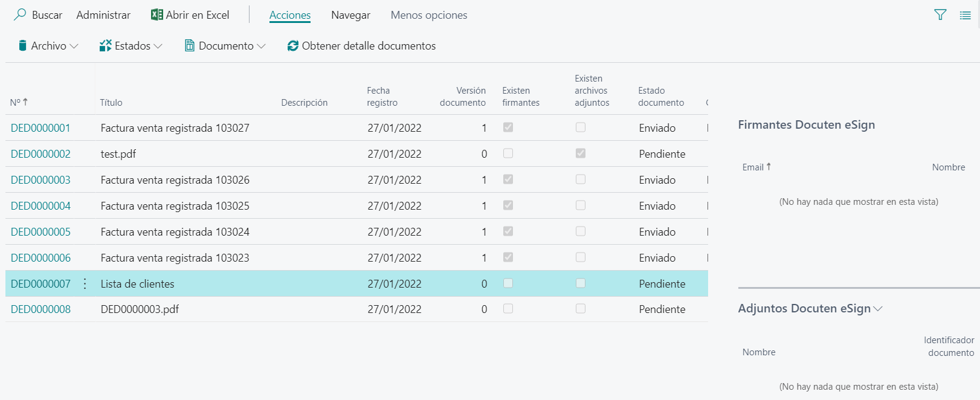
Task: Click Abrir en Excel label
Action: click(198, 15)
